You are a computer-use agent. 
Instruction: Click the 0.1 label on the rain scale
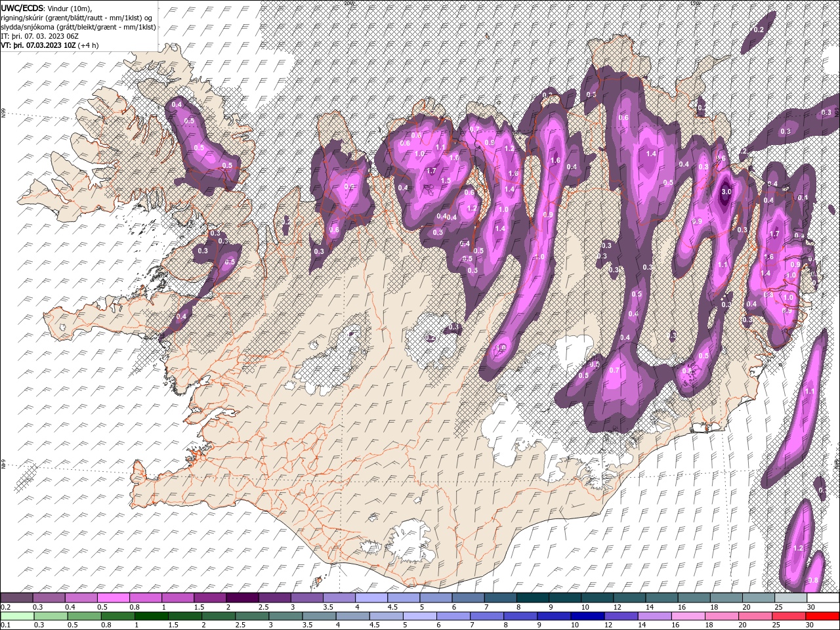[x=5, y=625]
